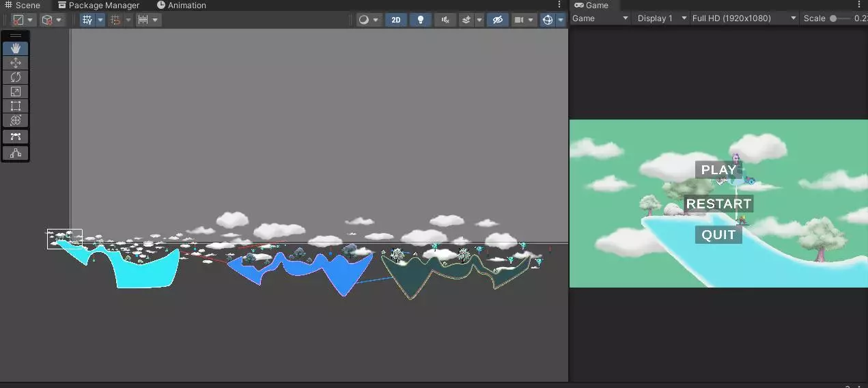Click the QUIT button in Game view
868x388 pixels.
click(718, 235)
